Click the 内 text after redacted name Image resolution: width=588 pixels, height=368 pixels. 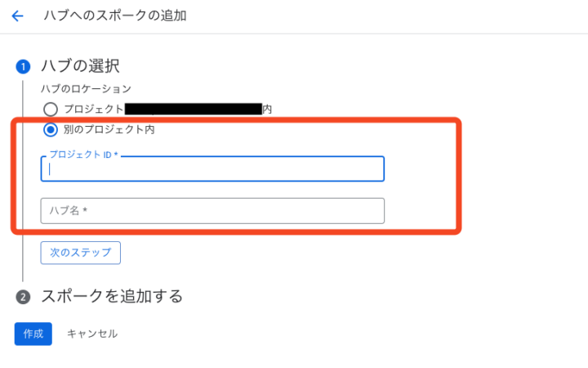click(267, 109)
